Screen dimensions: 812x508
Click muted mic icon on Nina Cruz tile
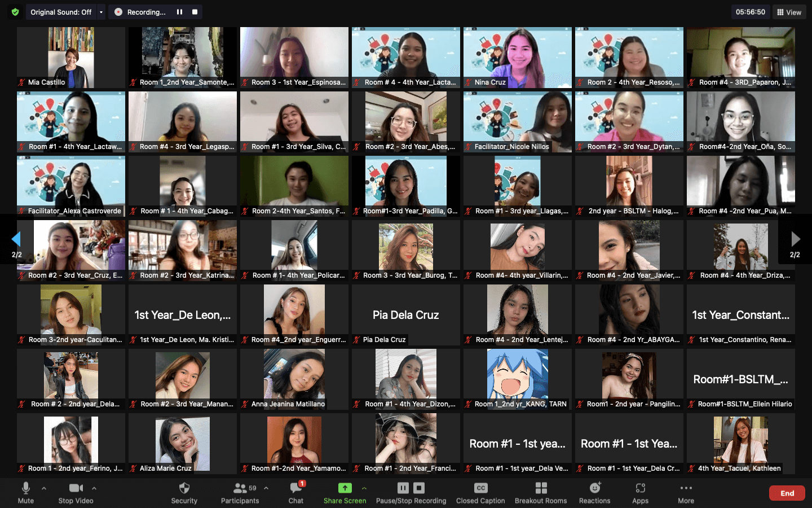tap(469, 82)
